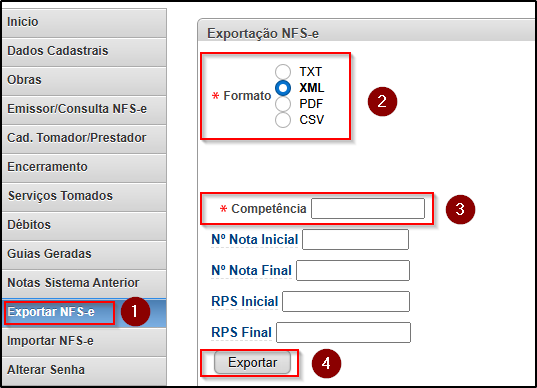Screen dimensions: 537x388
Task: Click the Competência input field
Action: tap(368, 208)
